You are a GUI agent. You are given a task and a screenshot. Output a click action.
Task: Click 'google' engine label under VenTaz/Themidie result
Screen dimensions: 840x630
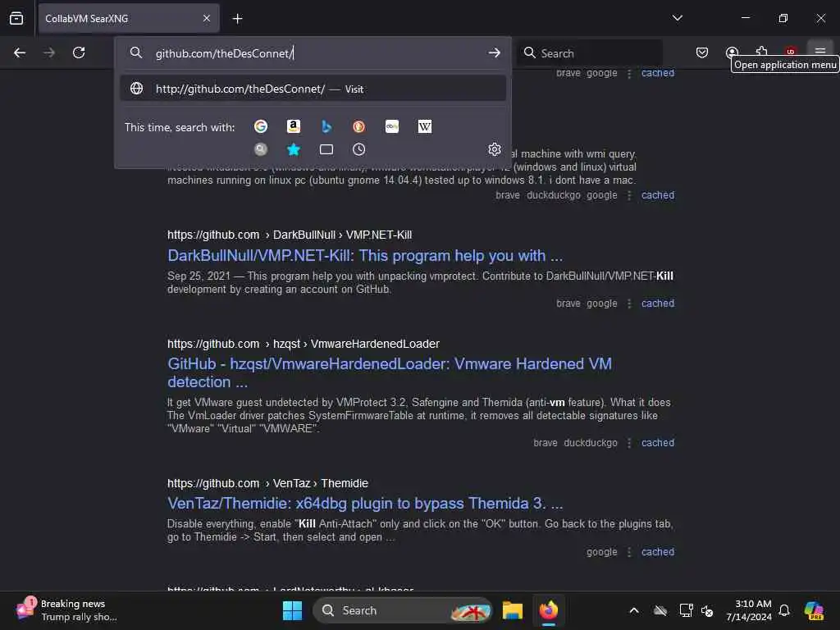[601, 552]
